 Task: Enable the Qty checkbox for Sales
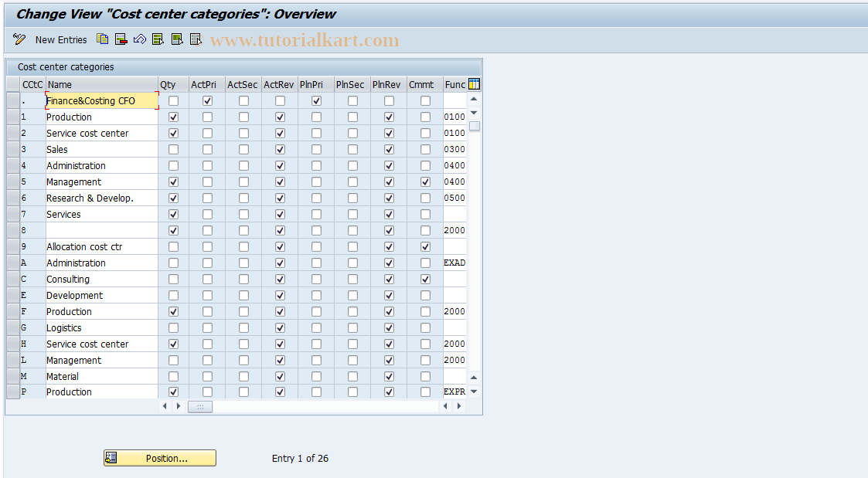click(173, 149)
